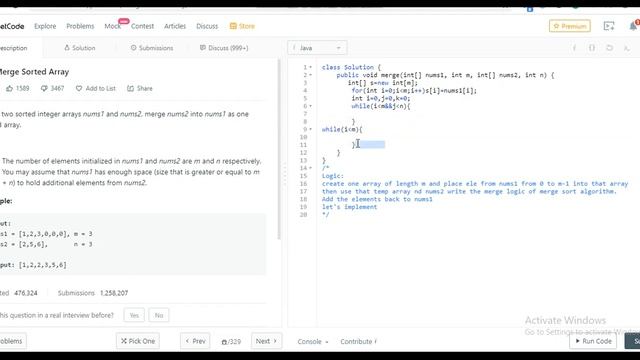Click the Premium button
The height and width of the screenshot is (360, 640).
pyautogui.click(x=569, y=26)
